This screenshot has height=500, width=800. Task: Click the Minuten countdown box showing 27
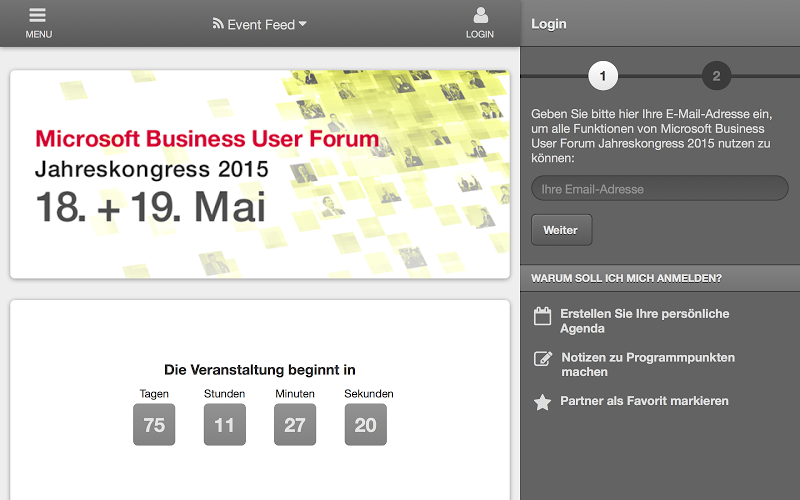click(x=295, y=424)
